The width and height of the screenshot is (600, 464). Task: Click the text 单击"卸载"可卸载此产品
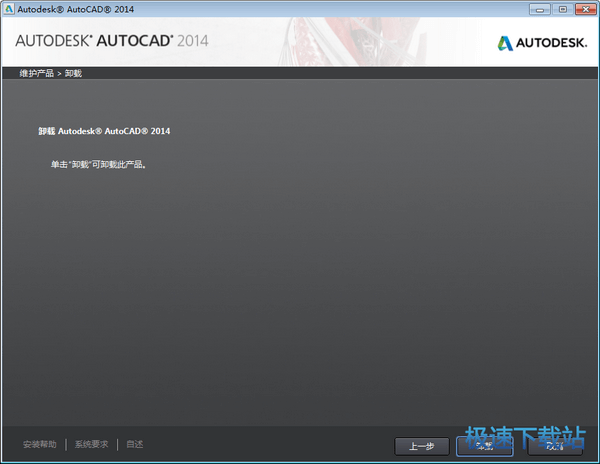tap(99, 164)
